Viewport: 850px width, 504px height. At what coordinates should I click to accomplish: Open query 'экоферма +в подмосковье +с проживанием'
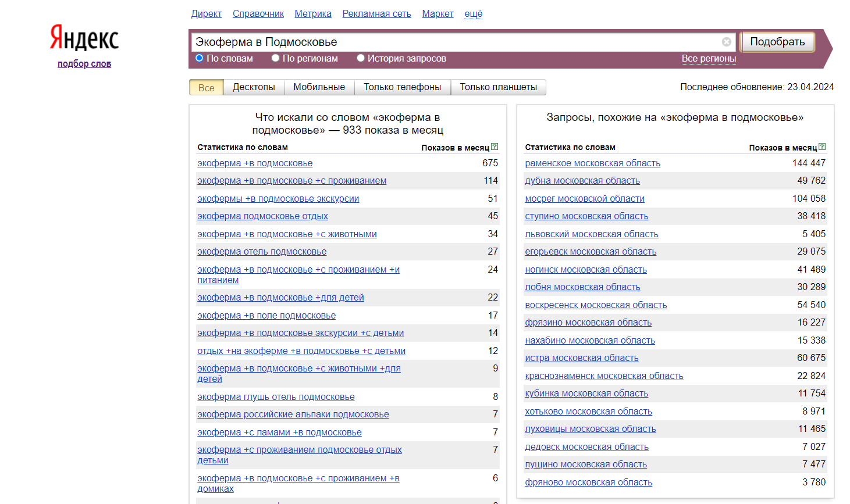click(x=292, y=181)
